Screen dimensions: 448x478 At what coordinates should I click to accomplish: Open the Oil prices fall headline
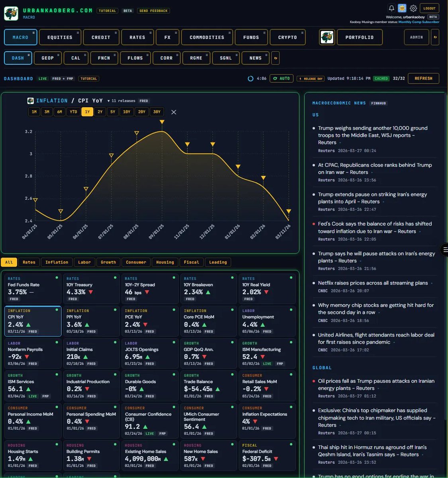pyautogui.click(x=376, y=385)
